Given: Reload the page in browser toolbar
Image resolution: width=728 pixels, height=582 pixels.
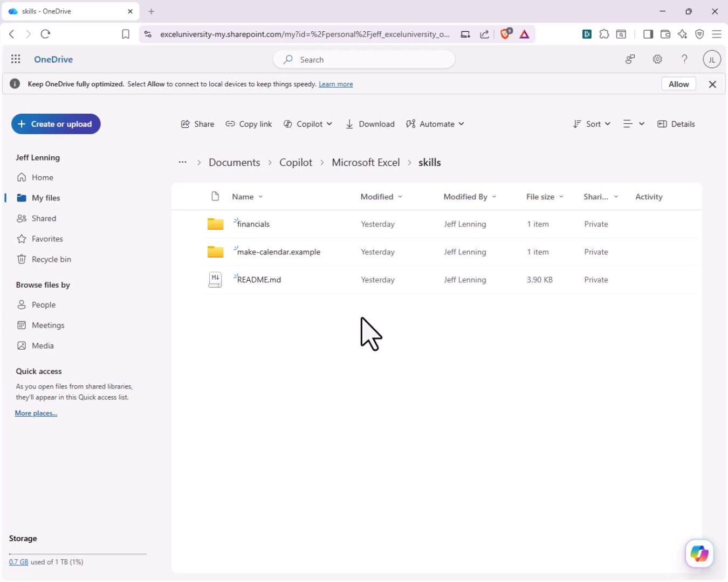Looking at the screenshot, I should point(45,34).
